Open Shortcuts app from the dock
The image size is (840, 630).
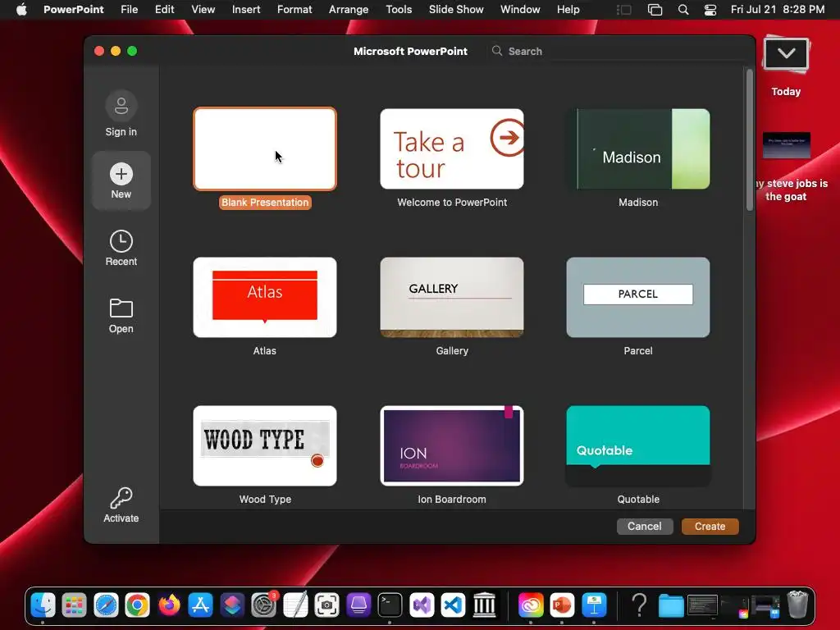[x=232, y=605]
